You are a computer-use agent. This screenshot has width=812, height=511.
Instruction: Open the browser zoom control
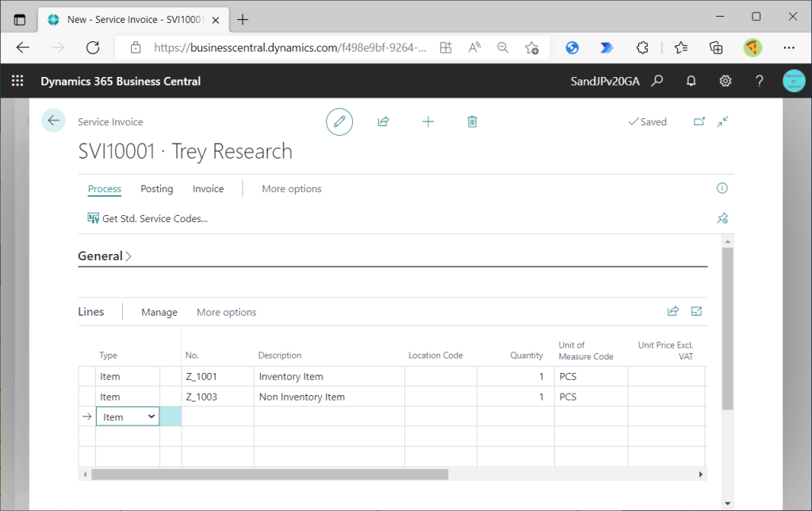(x=502, y=48)
